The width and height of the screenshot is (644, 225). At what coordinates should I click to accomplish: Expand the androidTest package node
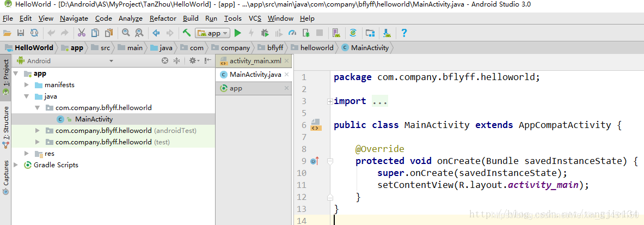pyautogui.click(x=38, y=131)
